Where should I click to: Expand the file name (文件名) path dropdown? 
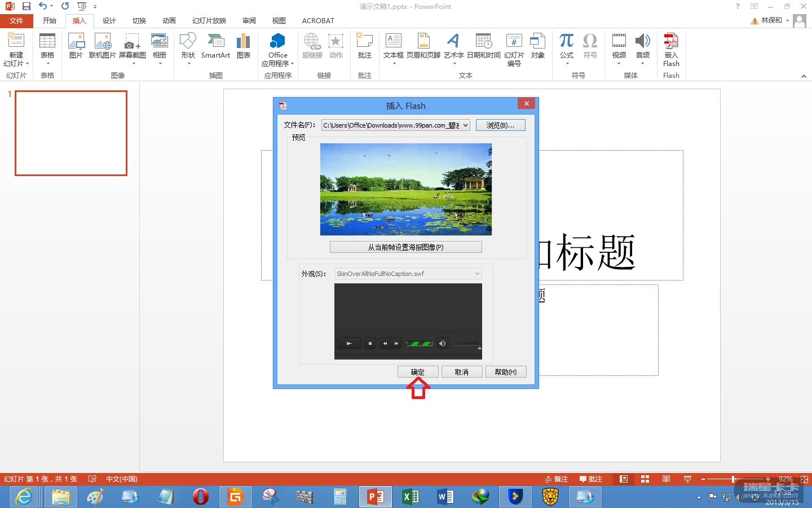coord(466,125)
